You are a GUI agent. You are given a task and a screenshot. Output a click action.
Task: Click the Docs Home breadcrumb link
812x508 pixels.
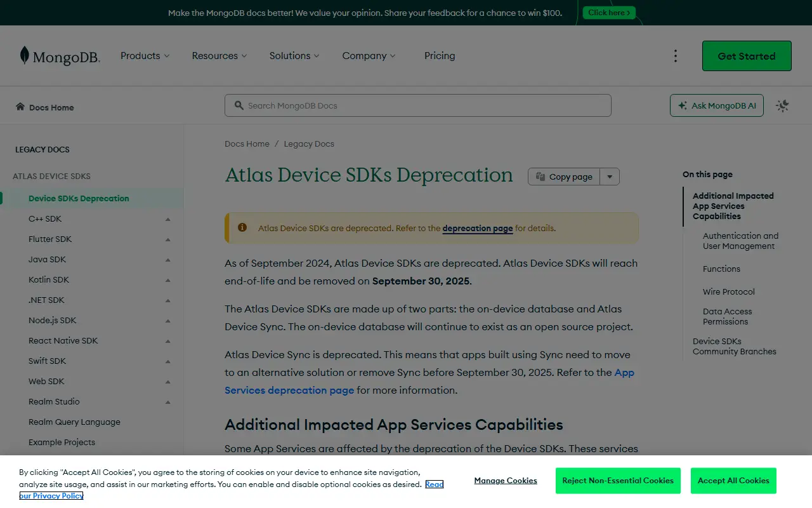[x=247, y=144]
